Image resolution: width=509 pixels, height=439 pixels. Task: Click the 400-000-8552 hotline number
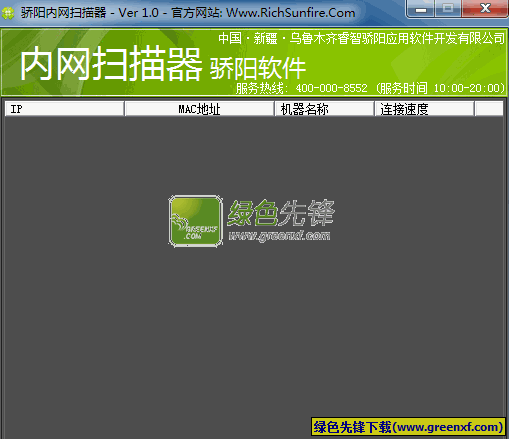(x=331, y=88)
